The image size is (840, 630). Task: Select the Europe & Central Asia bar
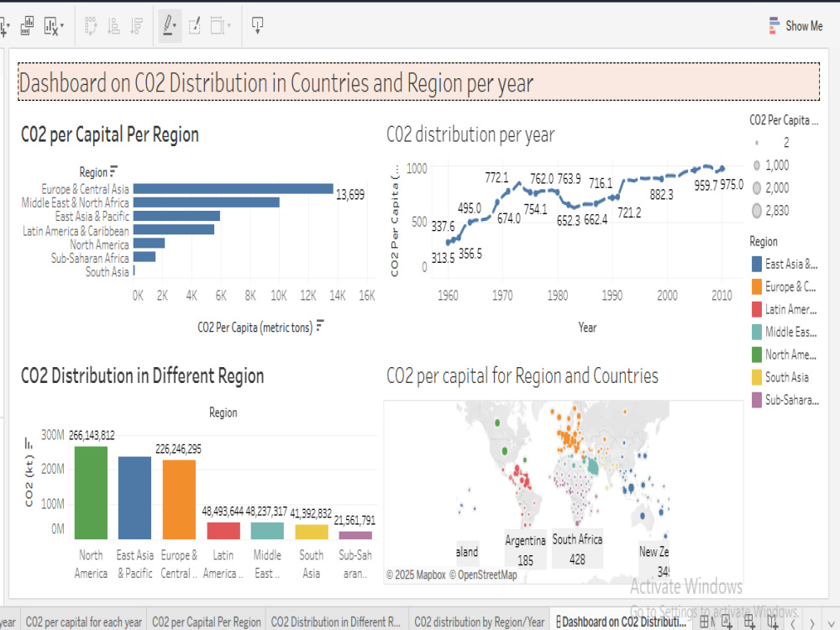(x=233, y=188)
